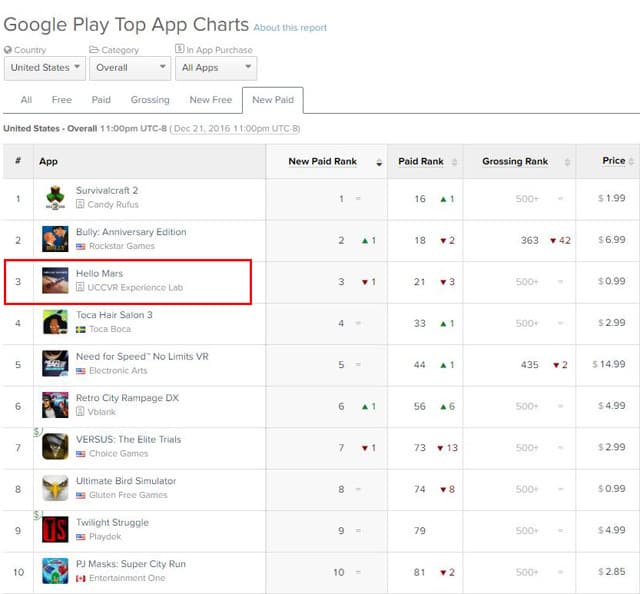Open the Overall category dropdown
Screen dimensions: 640x594
(130, 68)
